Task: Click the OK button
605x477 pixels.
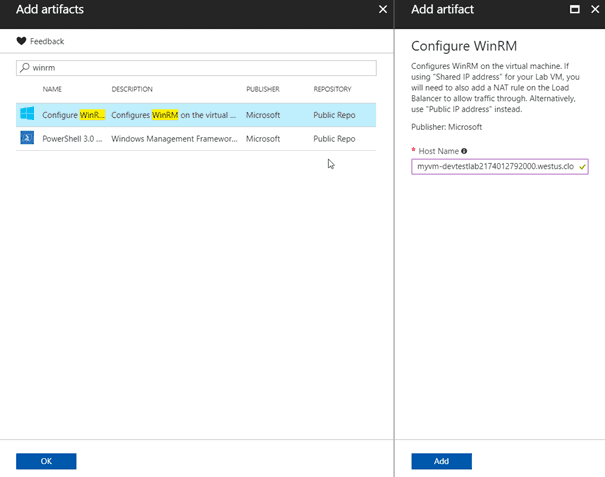Action: point(46,461)
